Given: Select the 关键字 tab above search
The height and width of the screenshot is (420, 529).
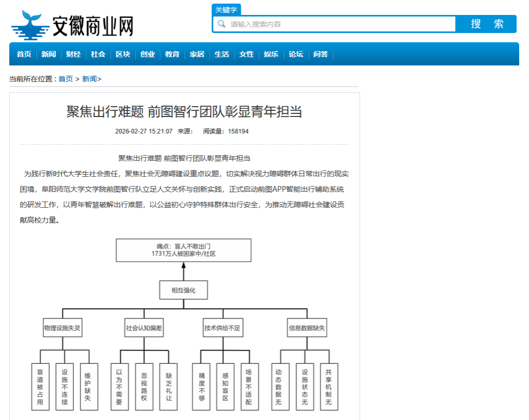Looking at the screenshot, I should (226, 10).
